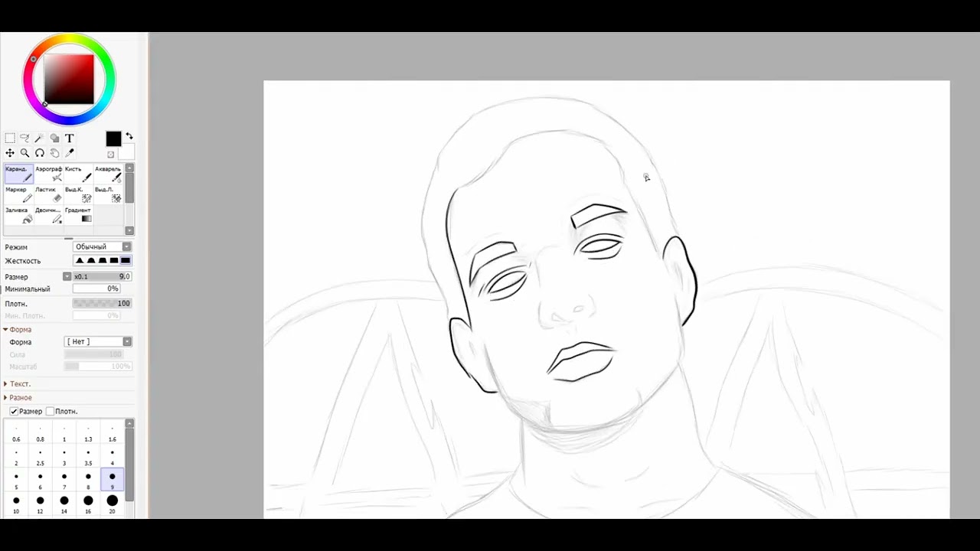Screen dimensions: 980x551
Task: Select the Аэрограф airbrush tool
Action: coord(48,174)
